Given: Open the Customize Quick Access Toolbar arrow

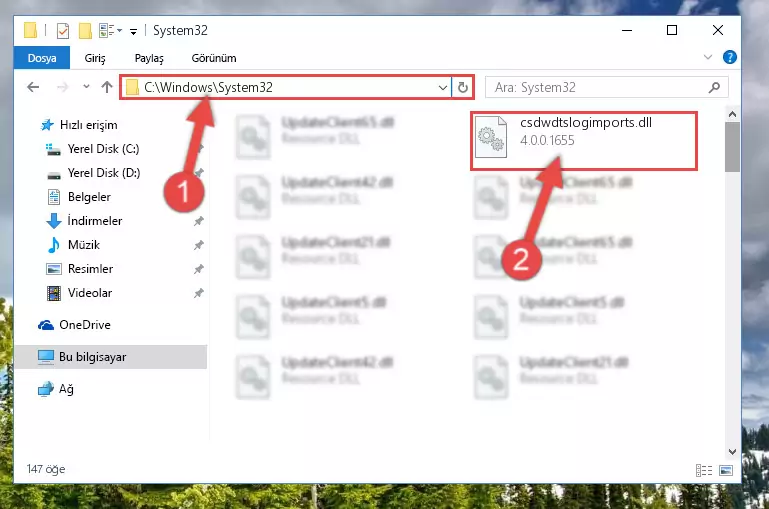Looking at the screenshot, I should click(133, 31).
